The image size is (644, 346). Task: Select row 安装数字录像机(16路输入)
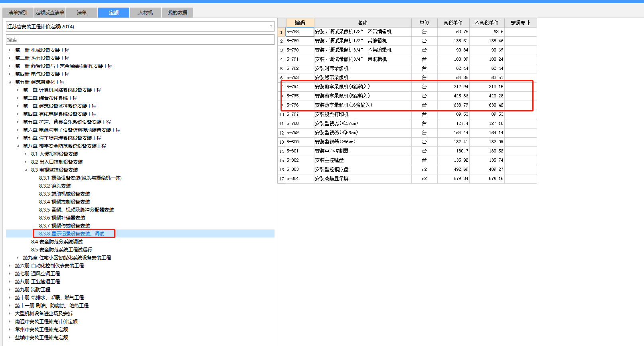407,105
